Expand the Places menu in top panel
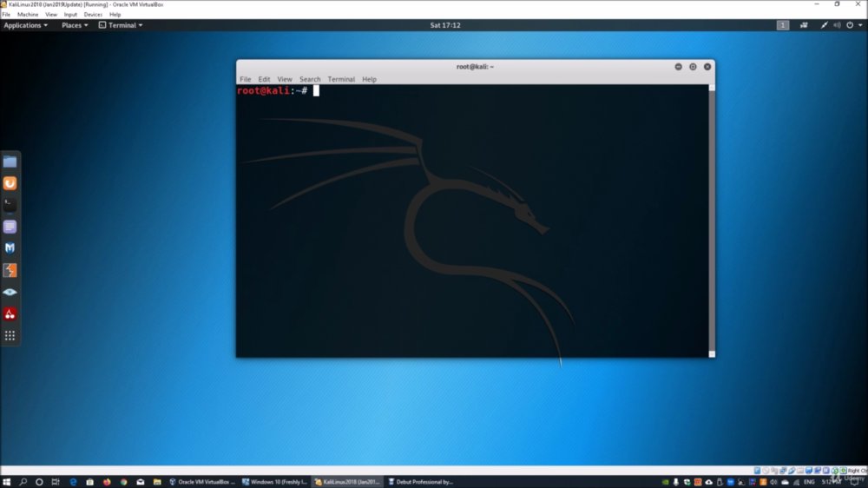 click(x=74, y=25)
